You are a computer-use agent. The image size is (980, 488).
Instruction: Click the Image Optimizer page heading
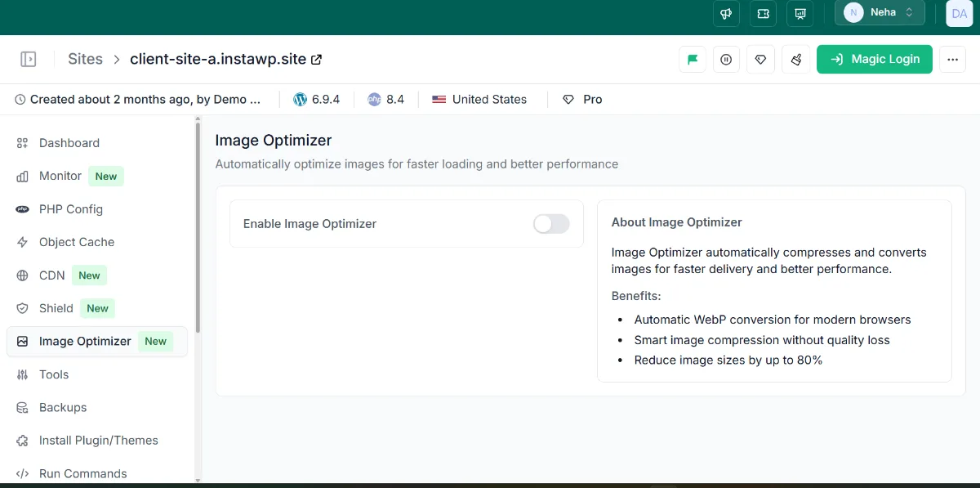pos(274,141)
